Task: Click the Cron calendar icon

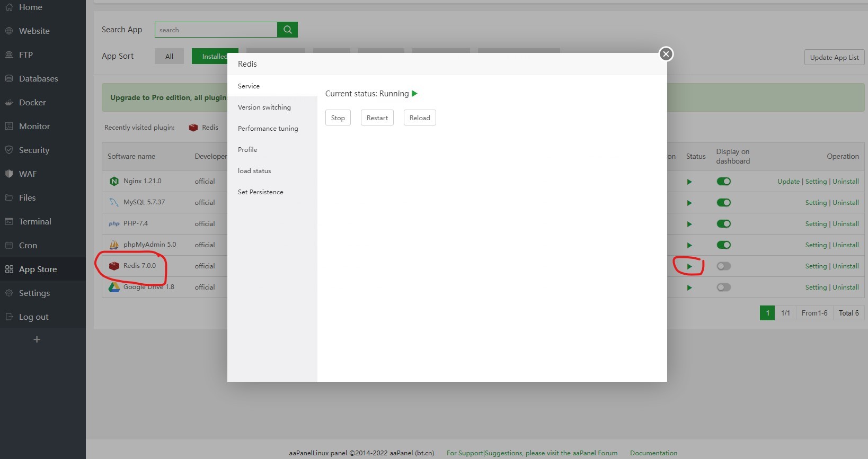Action: 9,245
